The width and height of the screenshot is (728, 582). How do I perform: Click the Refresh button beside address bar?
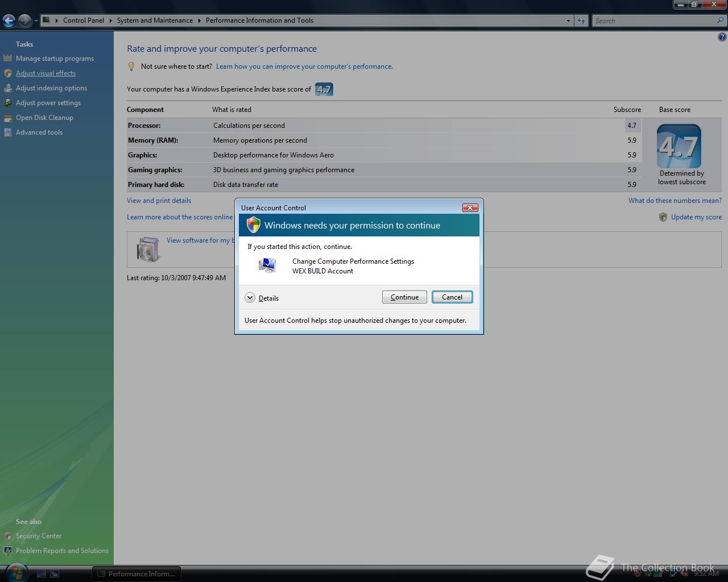click(x=581, y=20)
